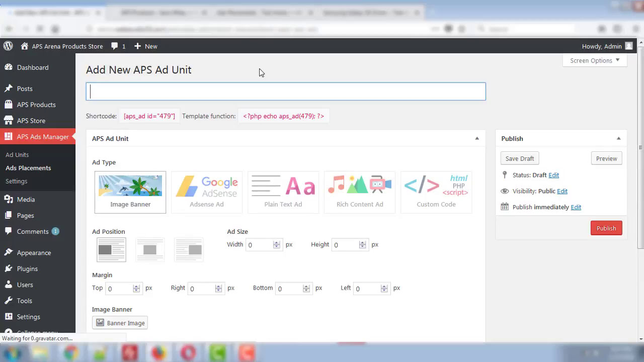Click the WordPress logo in admin bar
644x362 pixels.
pyautogui.click(x=8, y=46)
